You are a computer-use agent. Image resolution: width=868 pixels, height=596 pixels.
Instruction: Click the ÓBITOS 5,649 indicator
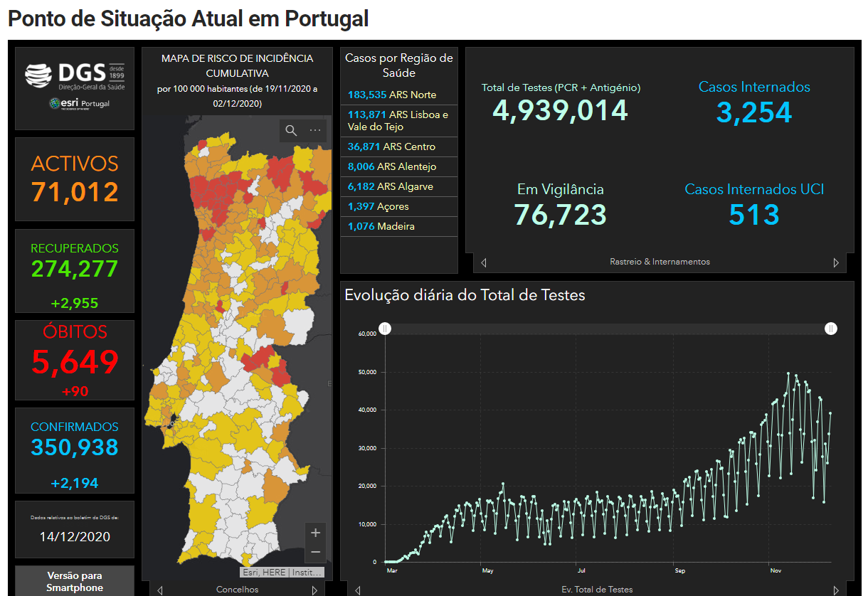click(75, 361)
